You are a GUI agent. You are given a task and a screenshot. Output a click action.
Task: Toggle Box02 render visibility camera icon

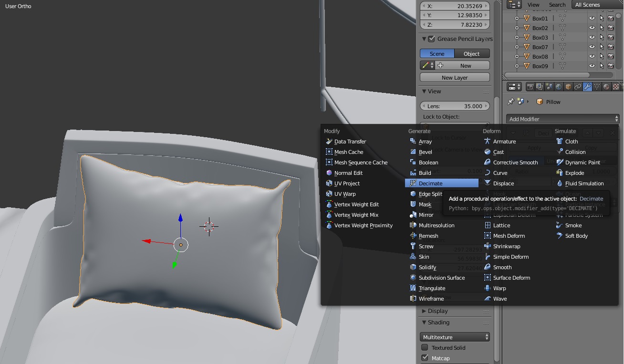611,28
